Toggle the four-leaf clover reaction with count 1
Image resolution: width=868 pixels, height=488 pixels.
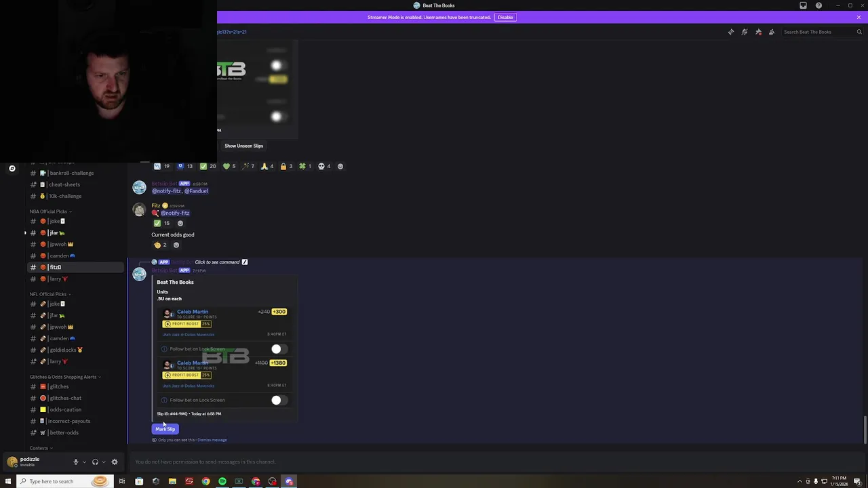(305, 166)
